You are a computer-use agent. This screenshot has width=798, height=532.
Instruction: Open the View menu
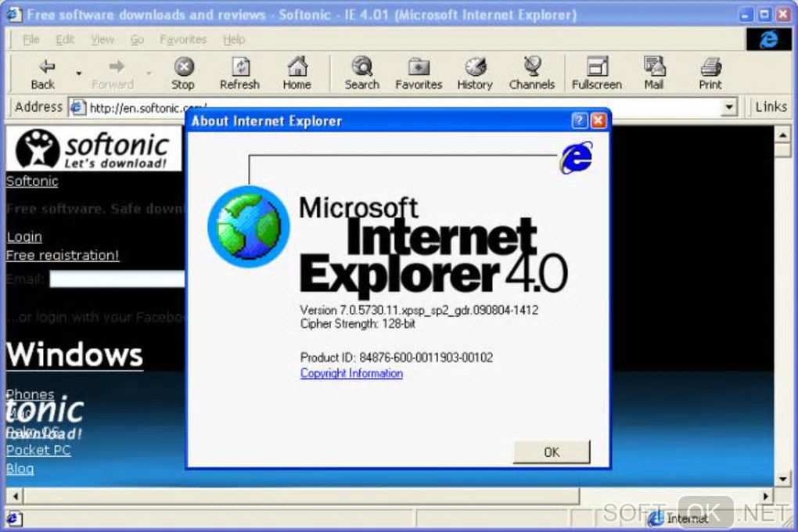click(102, 39)
